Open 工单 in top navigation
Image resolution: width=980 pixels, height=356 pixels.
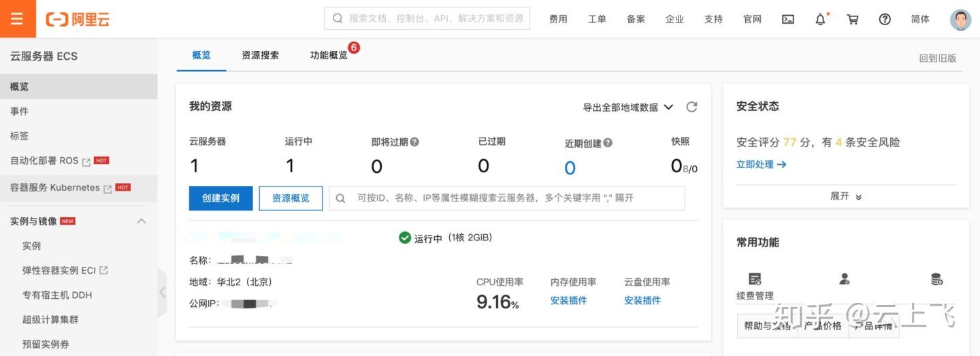point(597,19)
